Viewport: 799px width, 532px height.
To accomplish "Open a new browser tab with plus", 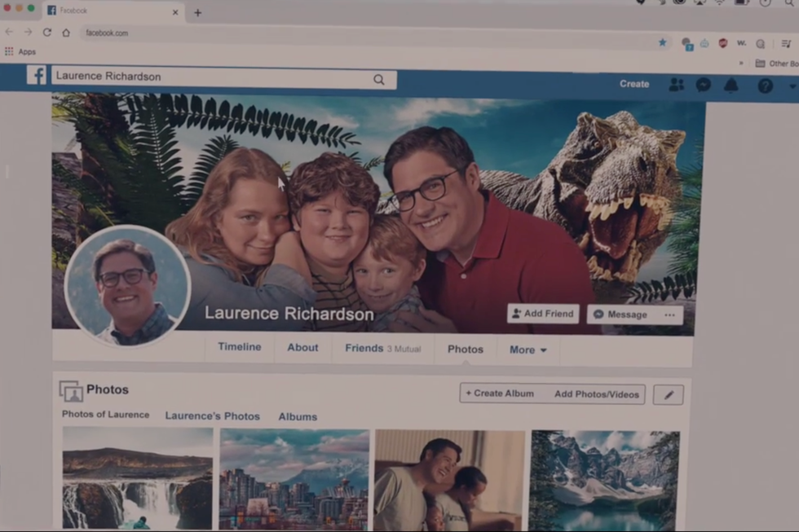I will coord(197,13).
